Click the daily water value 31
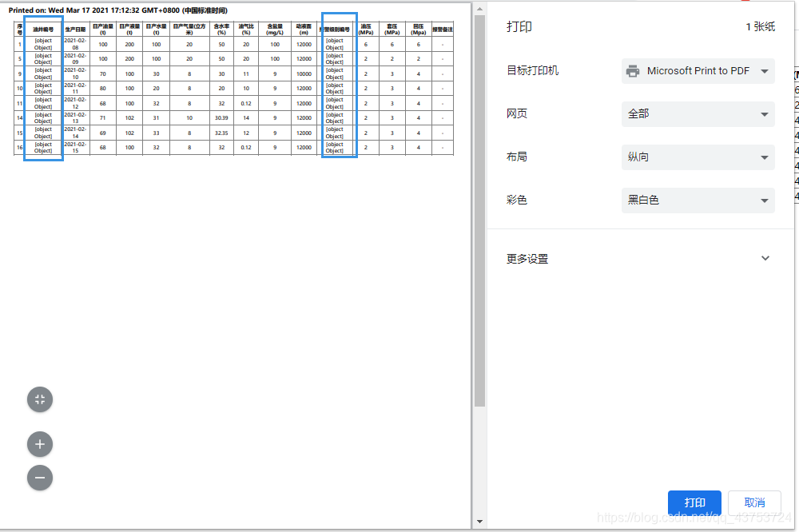The width and height of the screenshot is (799, 532). [156, 118]
